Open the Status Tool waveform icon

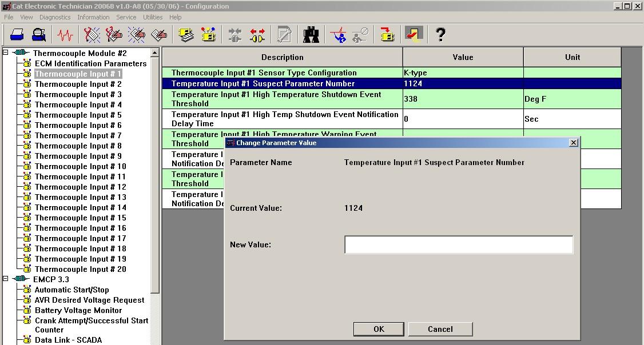pyautogui.click(x=65, y=34)
